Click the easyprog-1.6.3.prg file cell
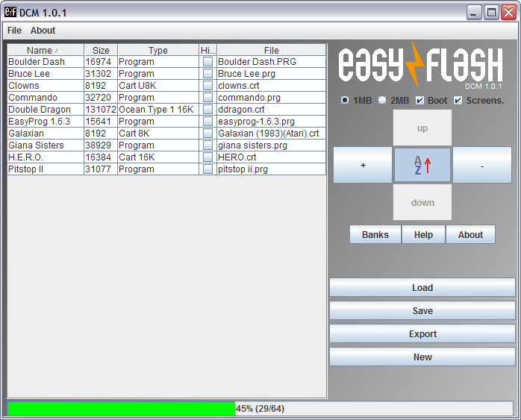This screenshot has height=420, width=521. 271,122
